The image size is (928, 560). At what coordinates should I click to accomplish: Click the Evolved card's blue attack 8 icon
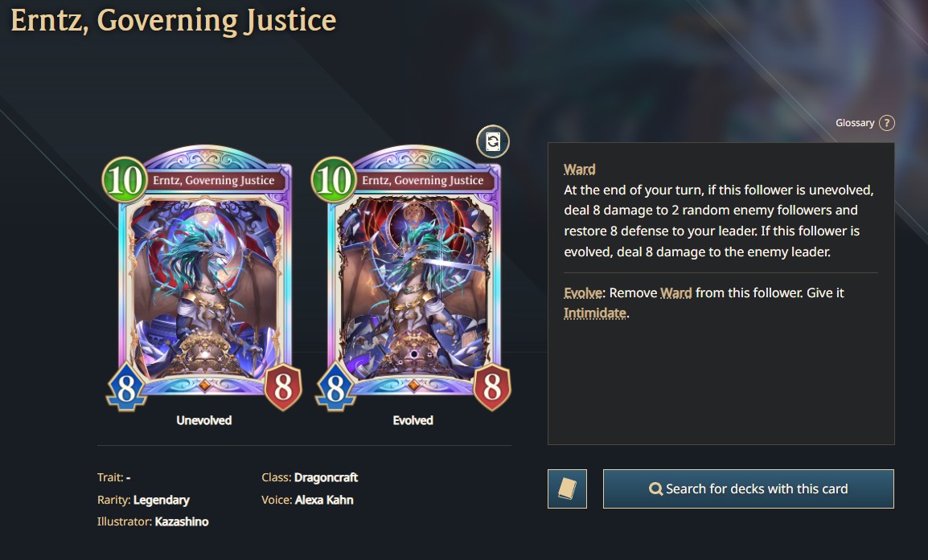pyautogui.click(x=335, y=389)
